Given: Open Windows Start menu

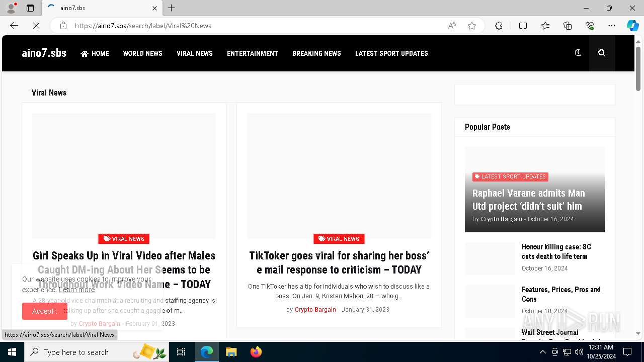Looking at the screenshot, I should pyautogui.click(x=12, y=352).
